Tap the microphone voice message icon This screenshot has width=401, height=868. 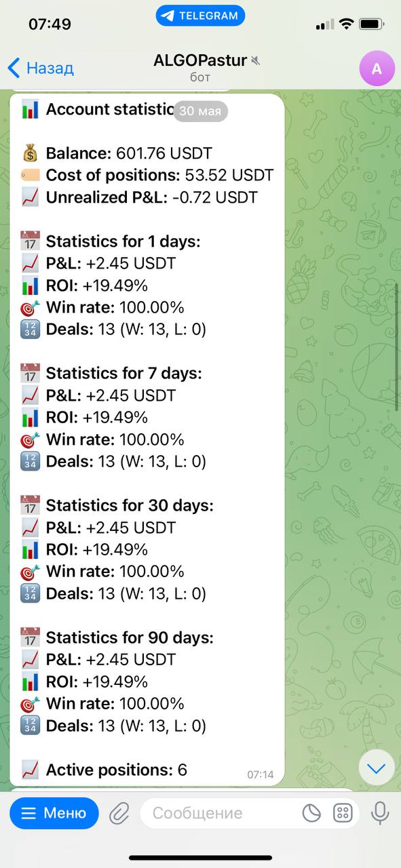(x=379, y=813)
